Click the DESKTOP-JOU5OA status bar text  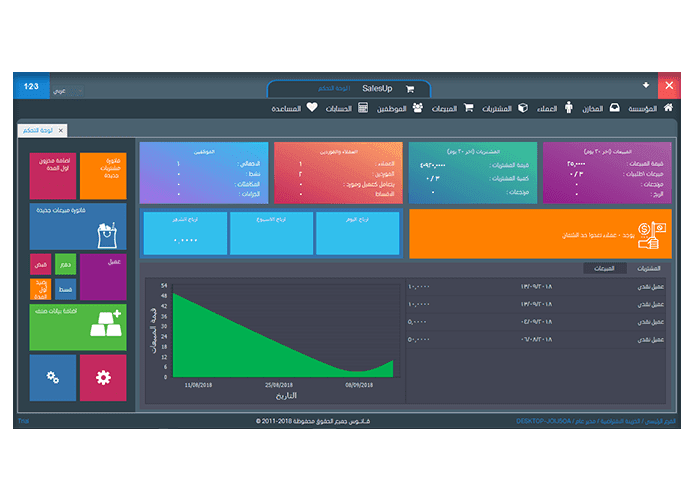[x=543, y=421]
